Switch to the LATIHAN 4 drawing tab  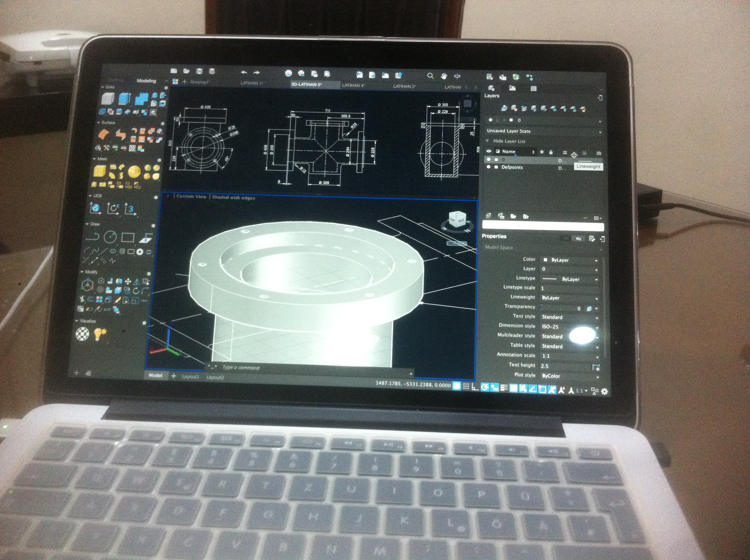point(353,85)
